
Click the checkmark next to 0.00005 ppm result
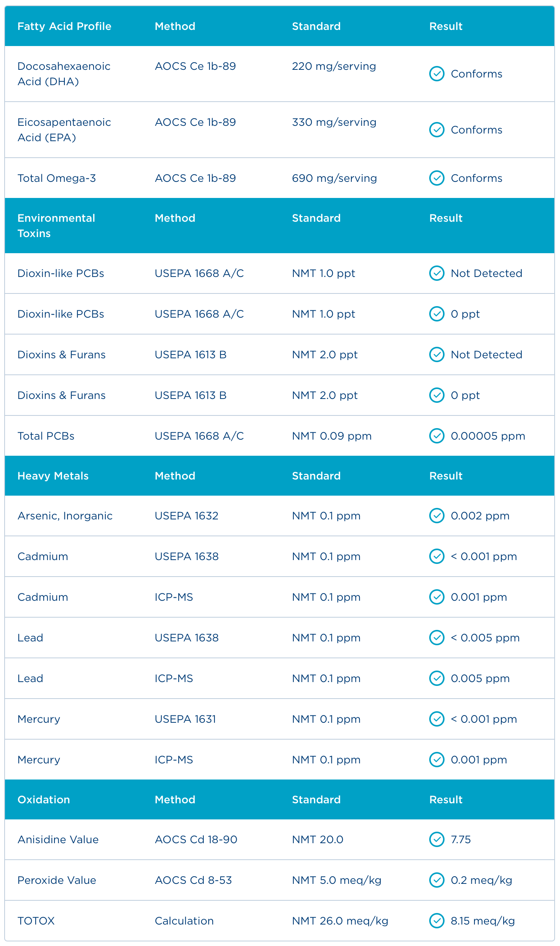tap(436, 436)
